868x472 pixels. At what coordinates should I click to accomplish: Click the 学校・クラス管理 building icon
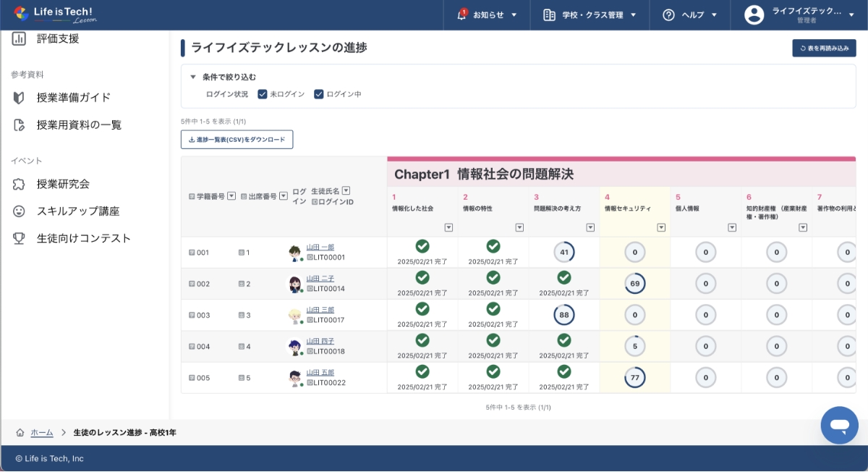tap(549, 14)
